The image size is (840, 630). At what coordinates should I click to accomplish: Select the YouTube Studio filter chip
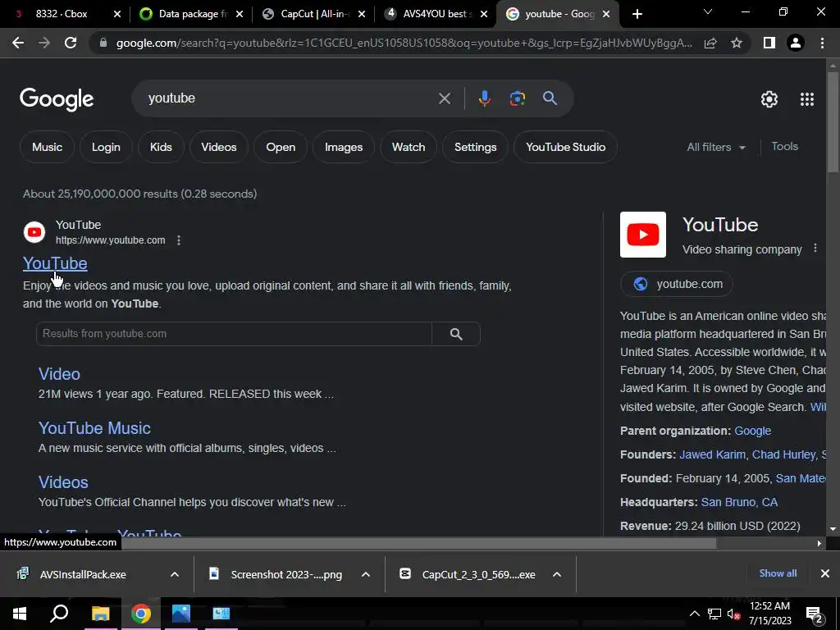(x=566, y=148)
